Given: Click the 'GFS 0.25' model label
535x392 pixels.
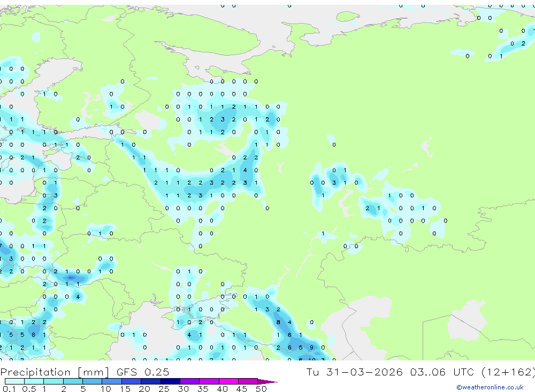Looking at the screenshot, I should click(143, 372).
